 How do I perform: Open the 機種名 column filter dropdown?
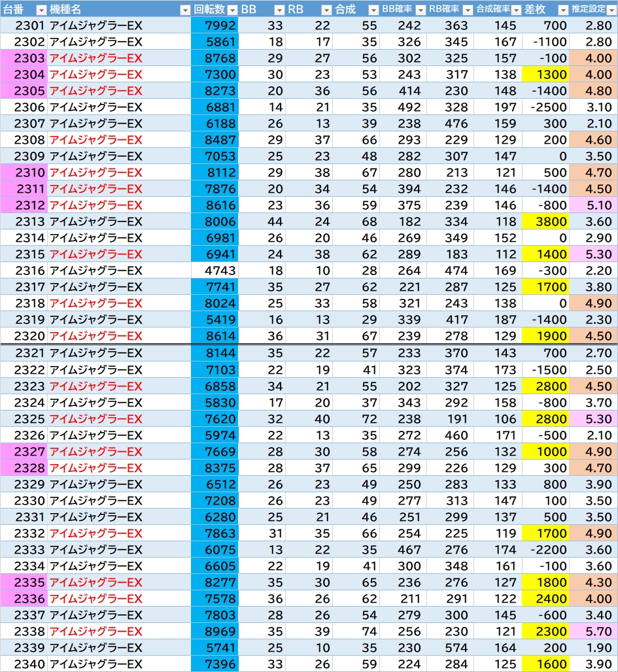tap(185, 10)
